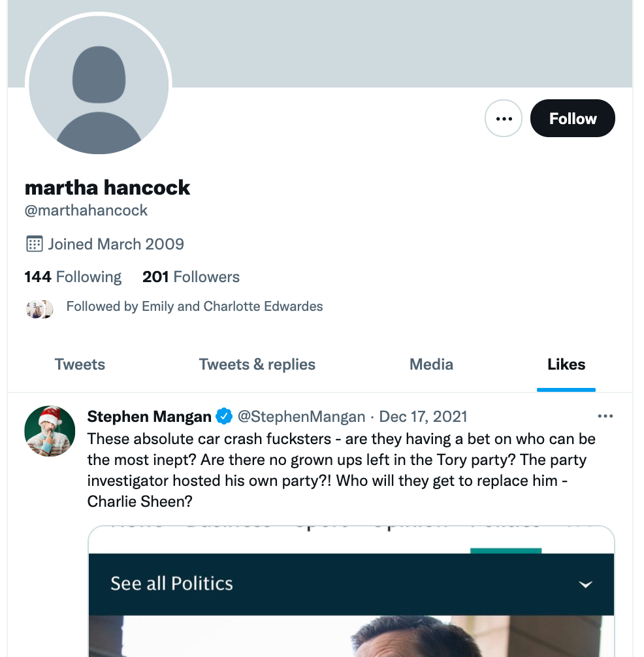
Task: Switch to the Tweets & replies tab
Action: coord(257,364)
